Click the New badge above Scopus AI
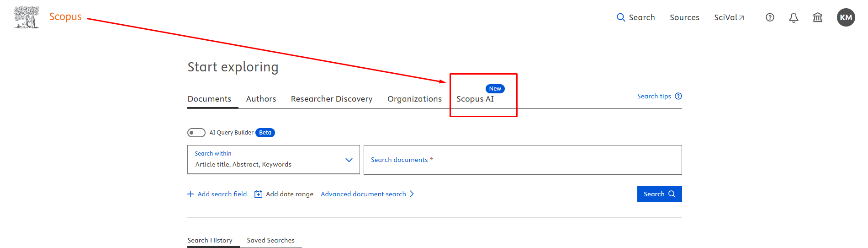Screen dimensions: 868x248 coord(495,89)
